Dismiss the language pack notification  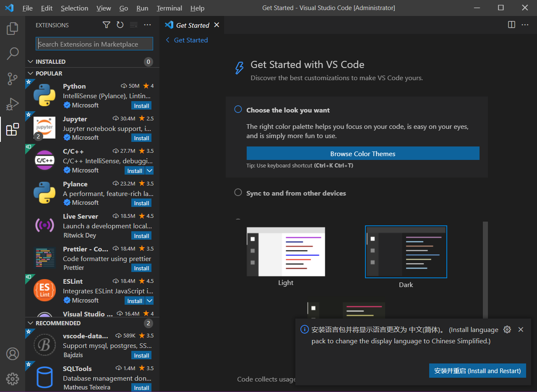[521, 329]
